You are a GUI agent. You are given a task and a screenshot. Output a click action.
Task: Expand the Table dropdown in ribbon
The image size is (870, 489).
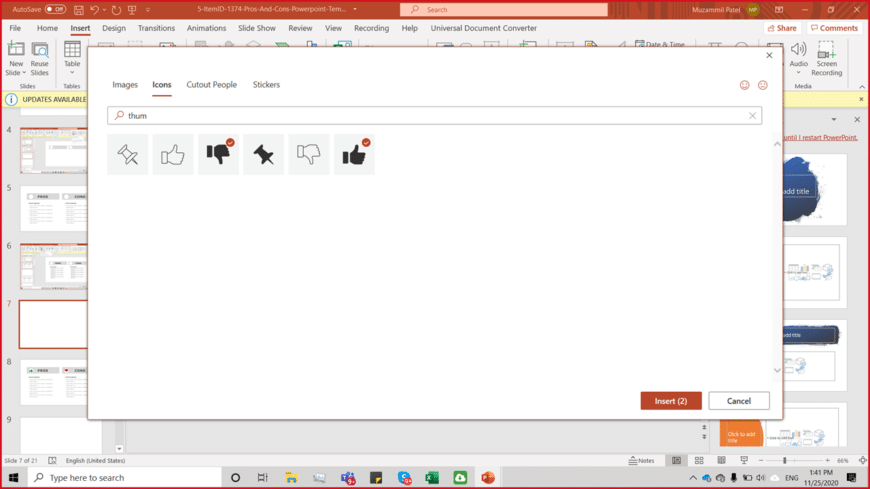tap(72, 72)
